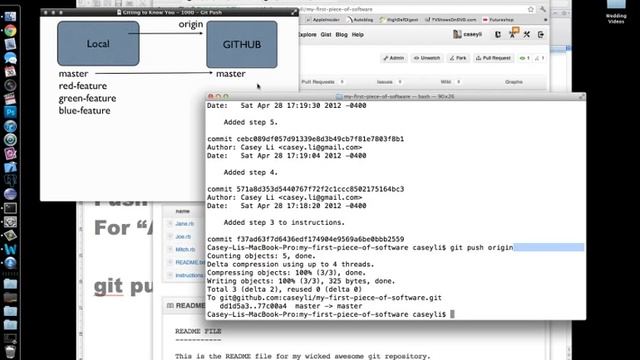The width and height of the screenshot is (640, 360).
Task: Open the Trash in the dock
Action: click(10, 352)
